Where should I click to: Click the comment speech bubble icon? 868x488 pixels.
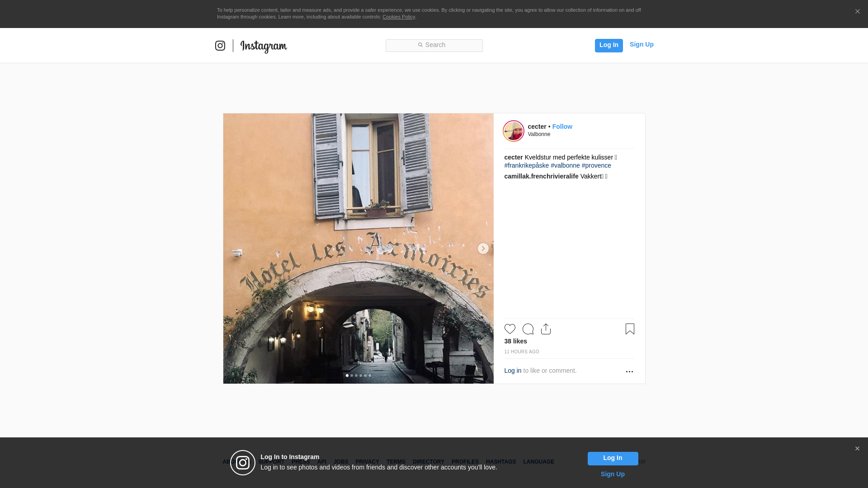(x=528, y=329)
